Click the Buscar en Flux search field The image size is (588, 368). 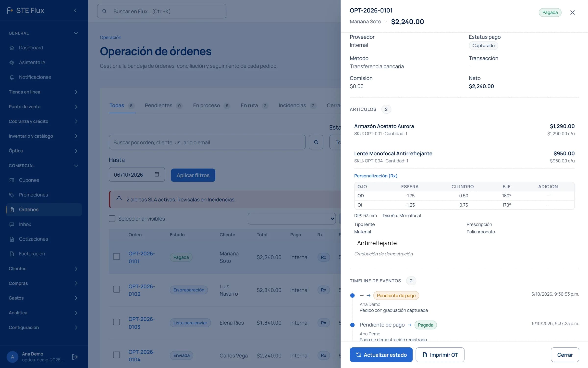(162, 11)
